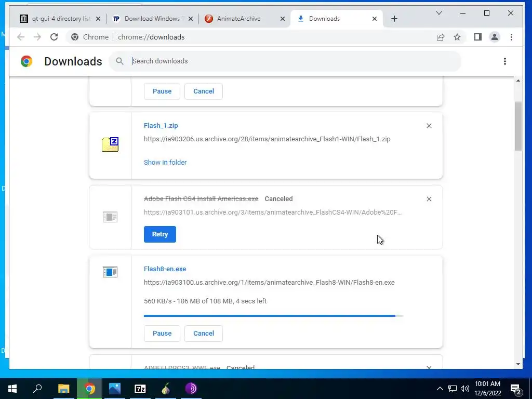Click the Adobe Flash CS4 installer file icon
This screenshot has height=399, width=532.
coord(110,217)
